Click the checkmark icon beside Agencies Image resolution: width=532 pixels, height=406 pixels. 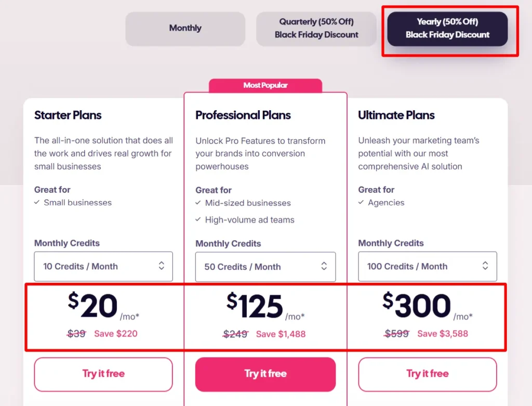click(362, 203)
